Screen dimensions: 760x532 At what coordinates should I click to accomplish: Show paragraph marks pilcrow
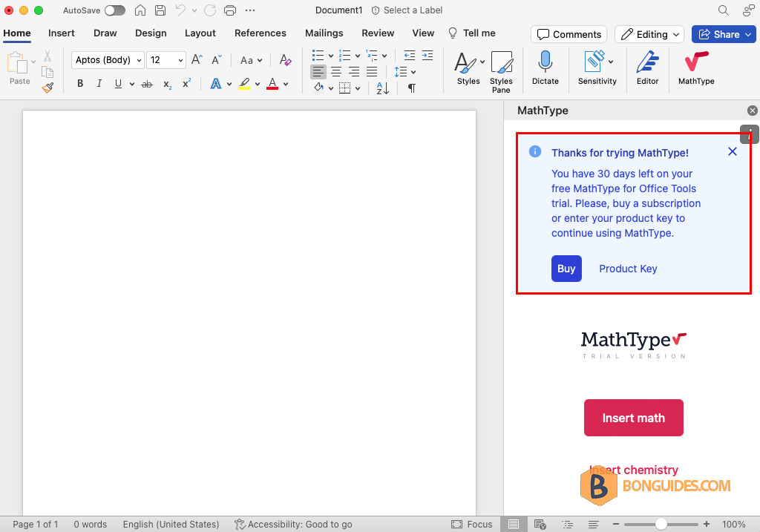[x=411, y=88]
